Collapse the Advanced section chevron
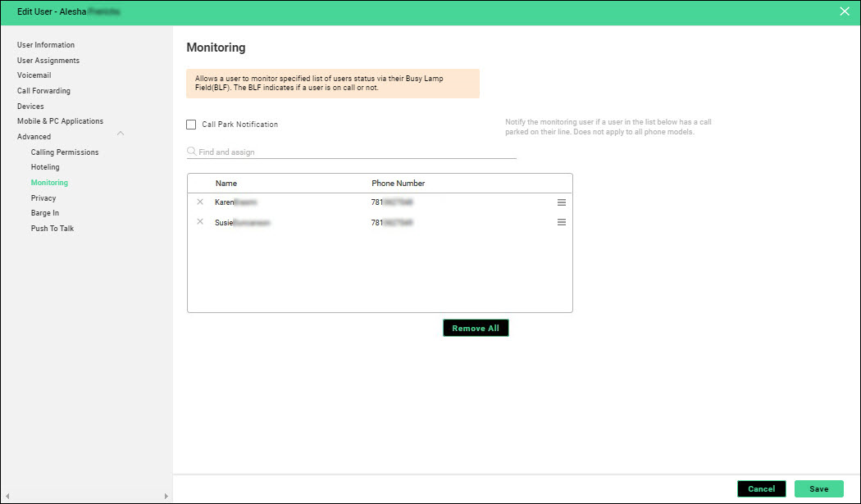 pyautogui.click(x=121, y=134)
